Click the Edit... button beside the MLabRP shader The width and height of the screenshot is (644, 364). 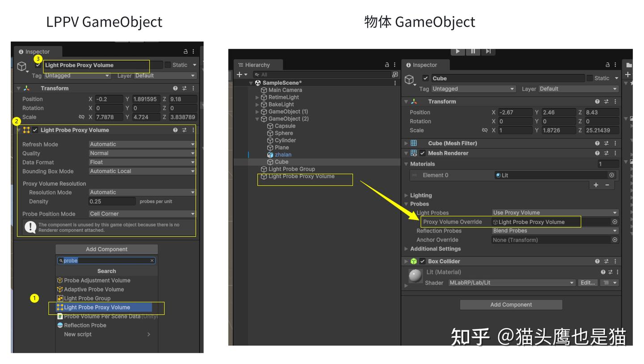tap(588, 283)
